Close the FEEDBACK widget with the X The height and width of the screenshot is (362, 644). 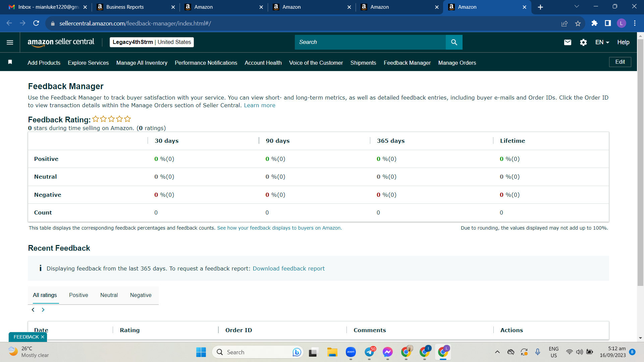pos(43,337)
